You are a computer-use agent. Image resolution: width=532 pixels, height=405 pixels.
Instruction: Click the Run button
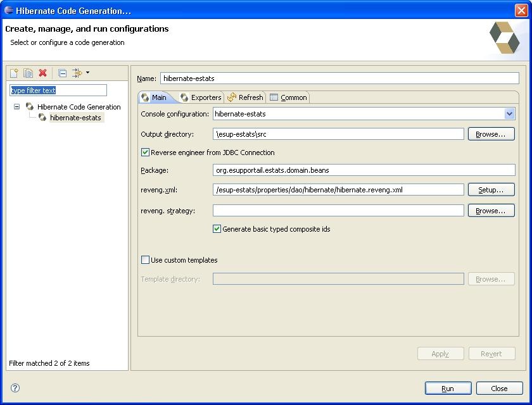448,389
